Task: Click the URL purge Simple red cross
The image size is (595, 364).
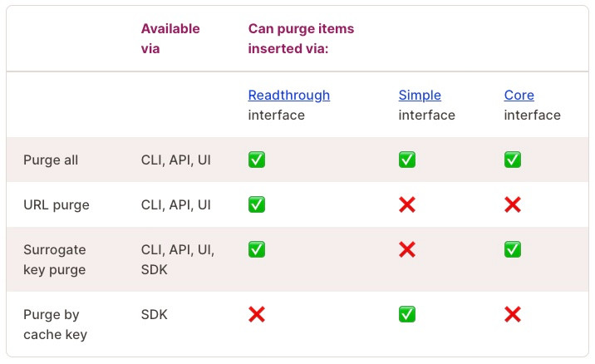Action: [x=407, y=204]
